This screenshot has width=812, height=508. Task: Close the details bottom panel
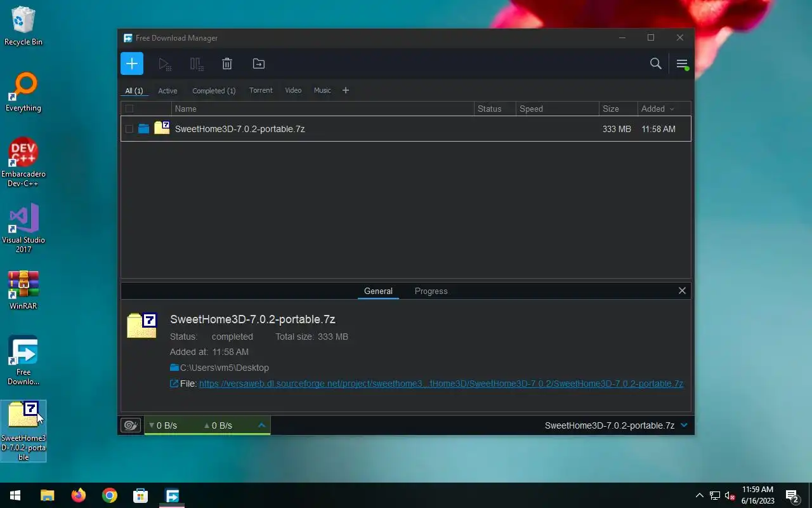point(682,290)
